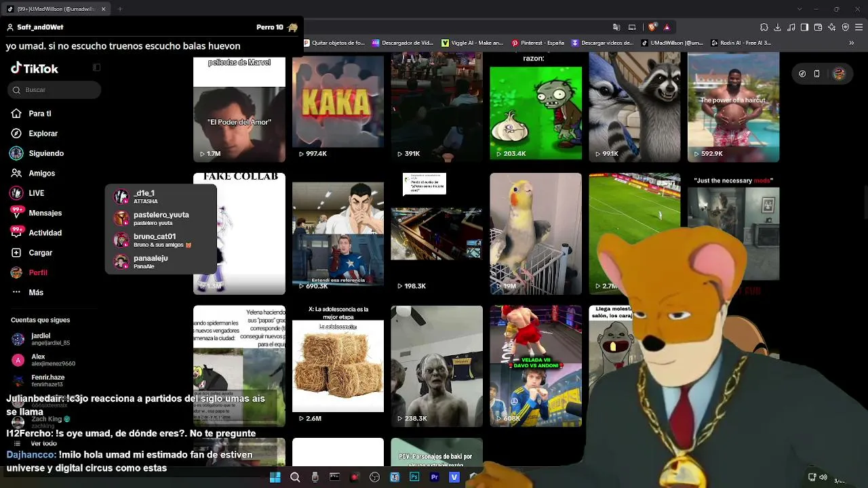Click the Brave Rewards triangle icon
Viewport: 868px width, 488px height.
pyautogui.click(x=667, y=27)
